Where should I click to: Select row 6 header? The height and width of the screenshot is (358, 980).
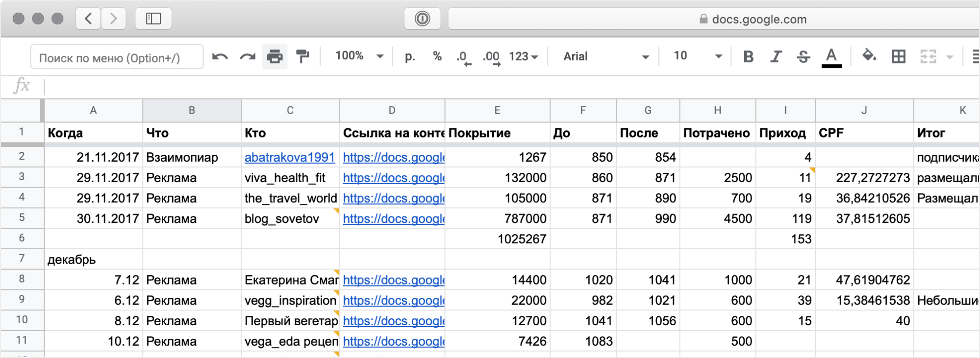22,239
